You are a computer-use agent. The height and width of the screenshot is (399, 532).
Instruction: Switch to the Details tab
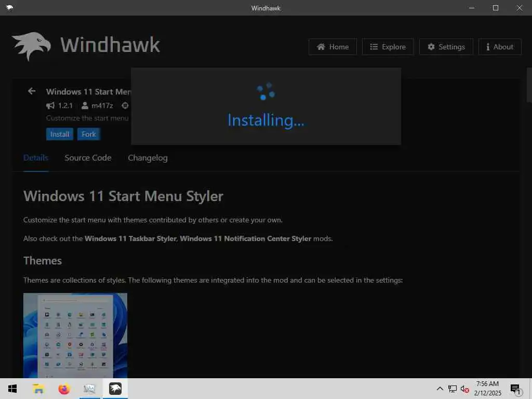[x=36, y=158]
